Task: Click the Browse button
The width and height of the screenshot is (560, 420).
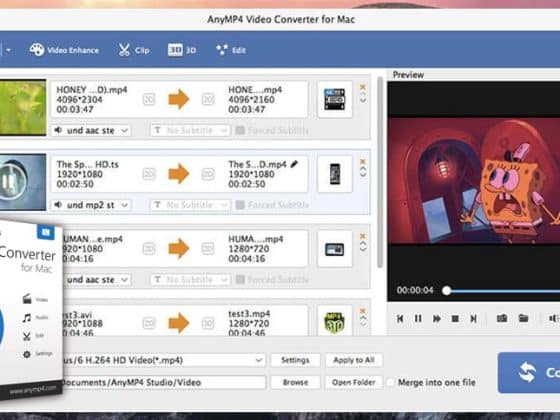Action: click(x=295, y=382)
